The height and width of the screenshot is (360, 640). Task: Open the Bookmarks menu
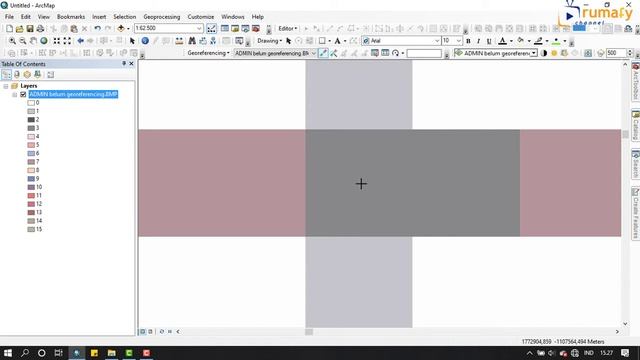pyautogui.click(x=71, y=17)
